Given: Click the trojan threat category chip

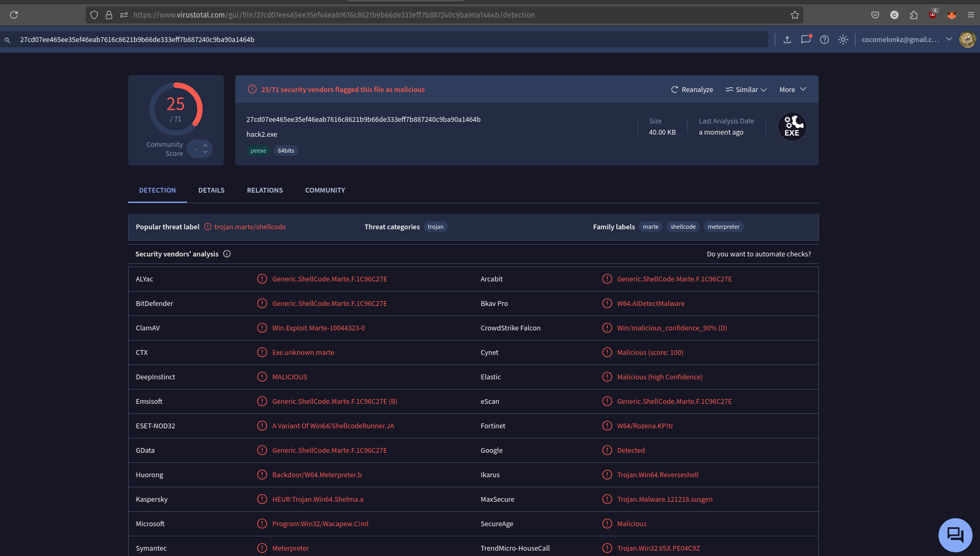Looking at the screenshot, I should (x=435, y=227).
